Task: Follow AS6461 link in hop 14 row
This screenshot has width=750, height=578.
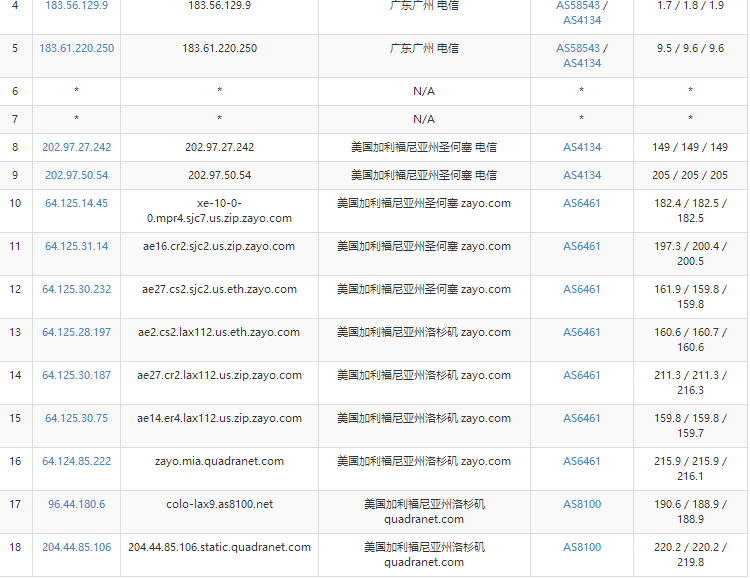Action: click(x=582, y=376)
